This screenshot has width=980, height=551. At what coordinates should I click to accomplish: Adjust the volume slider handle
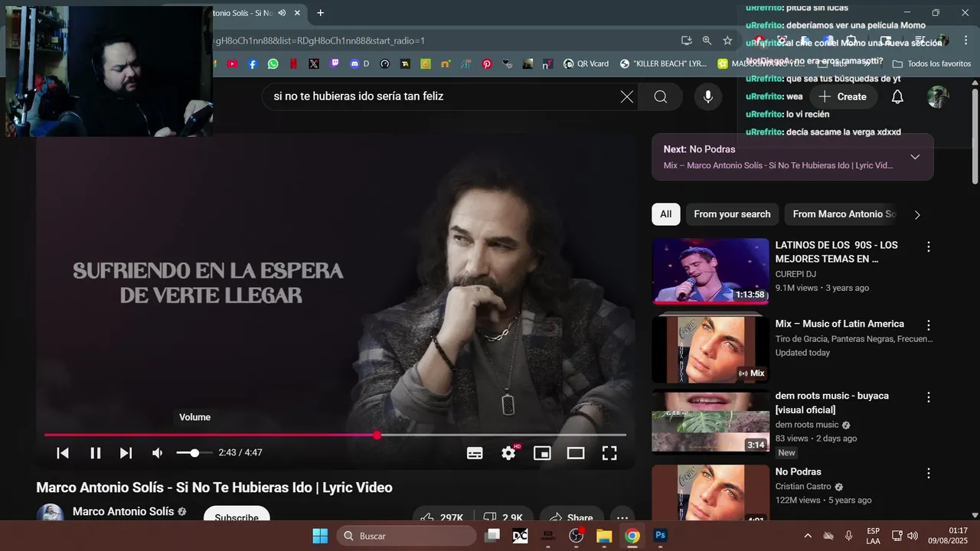pyautogui.click(x=194, y=453)
